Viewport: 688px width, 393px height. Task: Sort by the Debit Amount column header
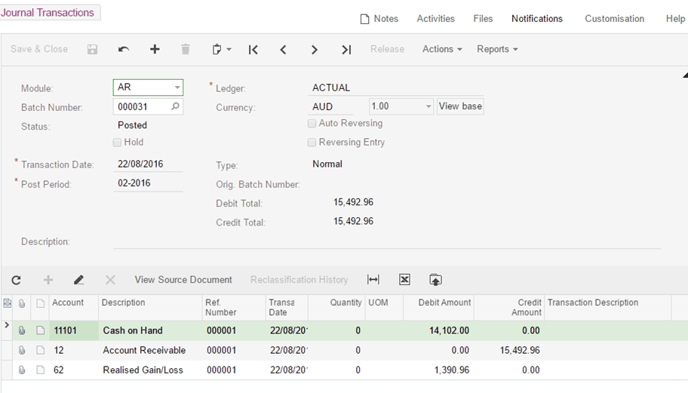point(438,307)
